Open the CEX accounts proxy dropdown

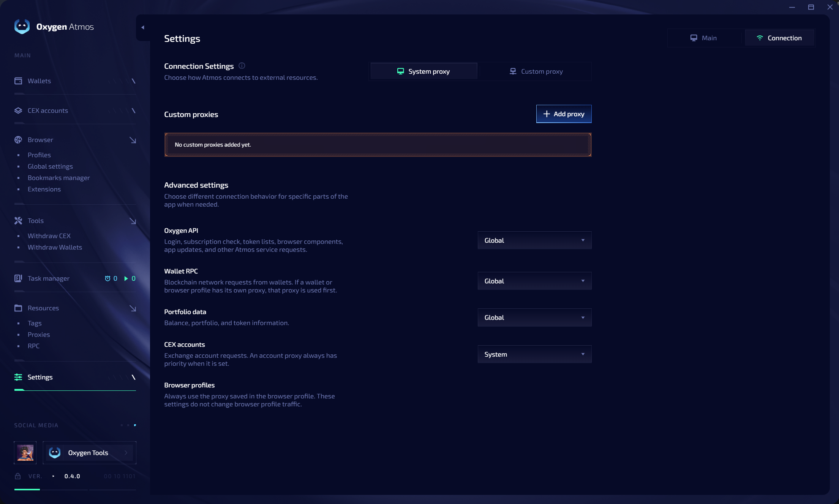pyautogui.click(x=534, y=354)
